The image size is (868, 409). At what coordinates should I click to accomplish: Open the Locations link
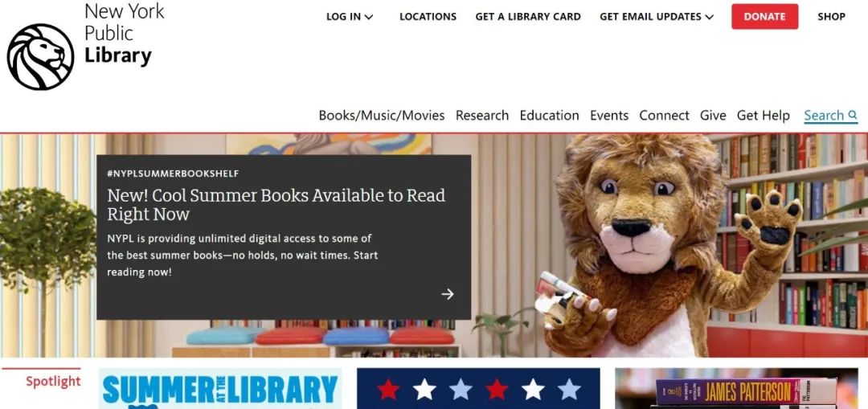point(428,17)
